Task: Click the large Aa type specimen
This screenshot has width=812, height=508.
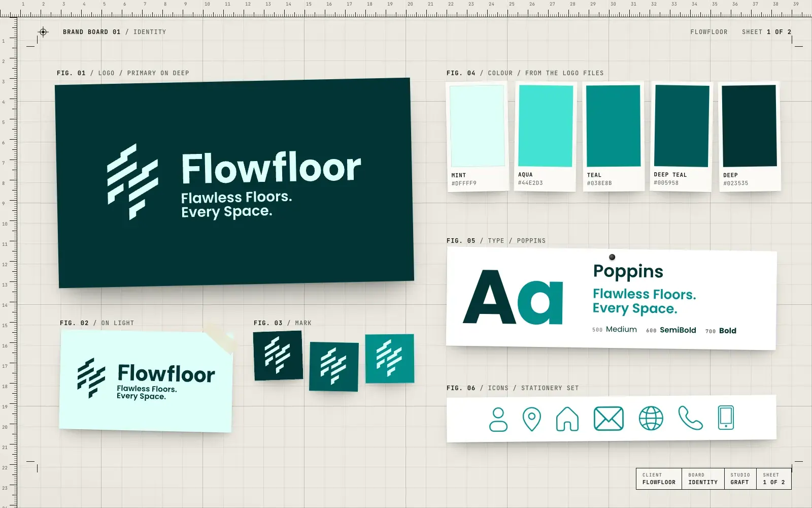Action: click(513, 298)
